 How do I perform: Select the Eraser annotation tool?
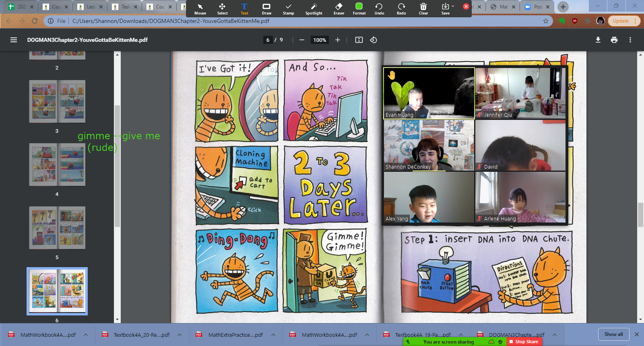click(x=339, y=8)
